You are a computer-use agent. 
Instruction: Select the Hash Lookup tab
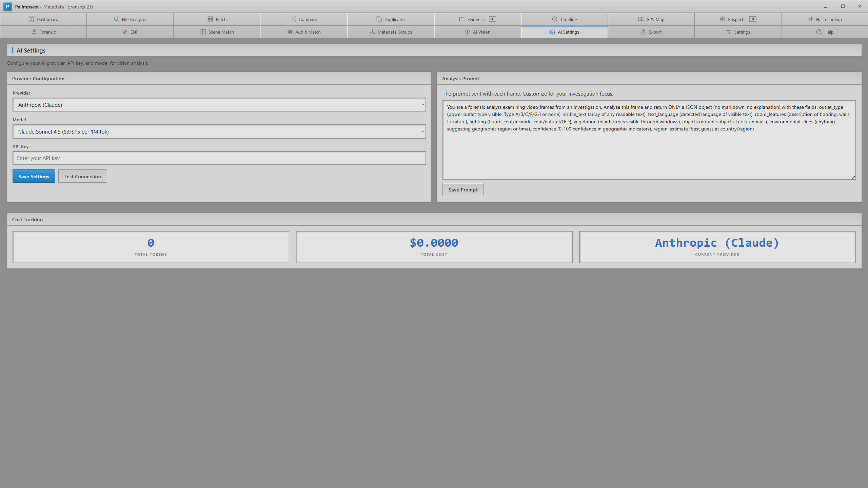click(825, 19)
